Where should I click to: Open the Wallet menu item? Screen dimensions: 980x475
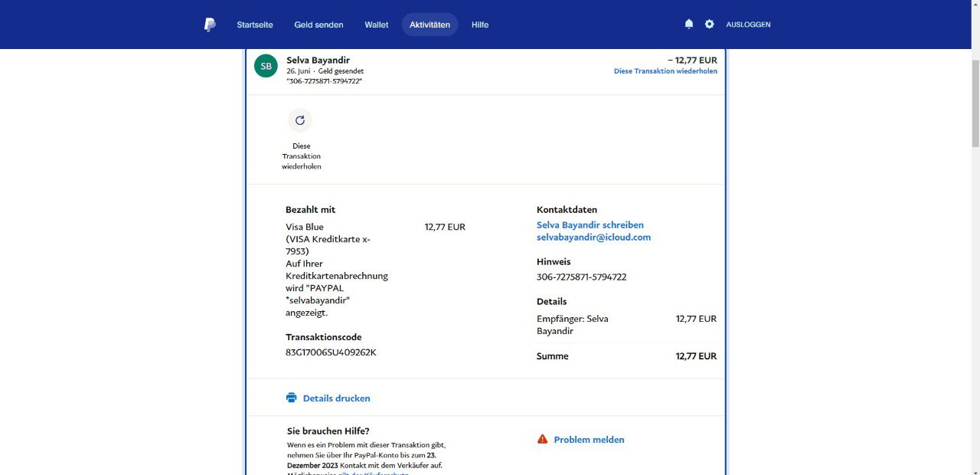(377, 25)
